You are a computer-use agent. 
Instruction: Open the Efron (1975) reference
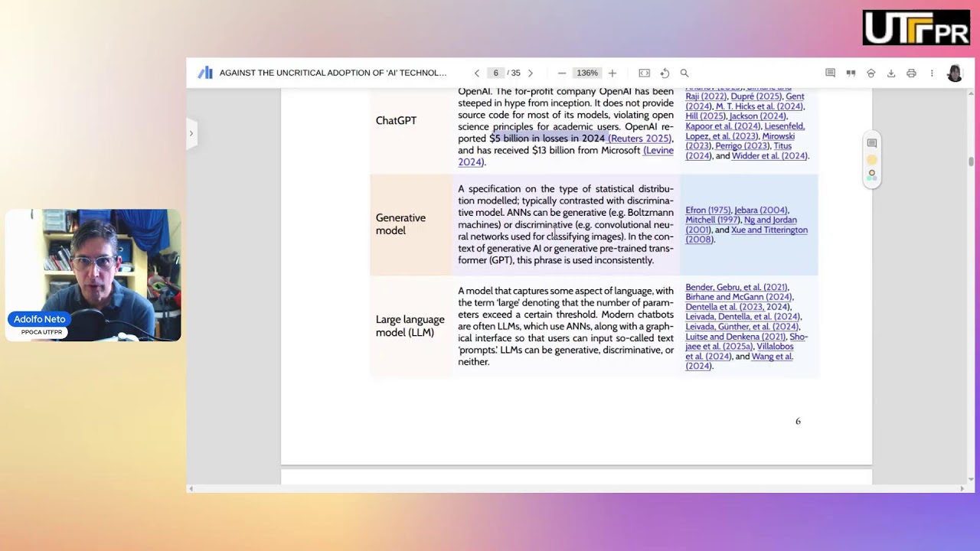(708, 210)
